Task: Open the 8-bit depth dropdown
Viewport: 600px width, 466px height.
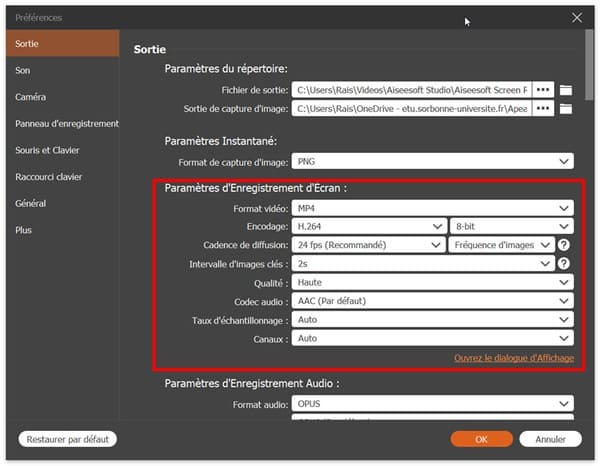Action: coord(511,227)
